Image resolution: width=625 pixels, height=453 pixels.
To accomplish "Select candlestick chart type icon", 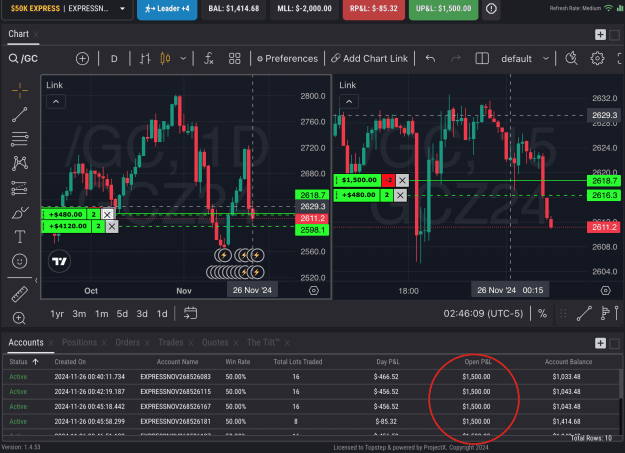I will click(165, 59).
